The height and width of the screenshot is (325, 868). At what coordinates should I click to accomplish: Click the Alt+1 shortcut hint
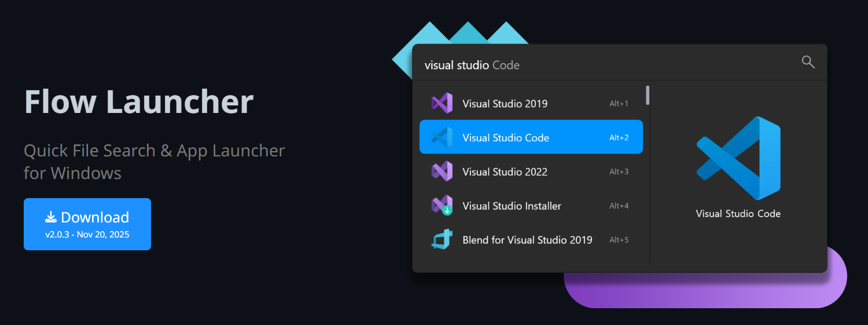coord(619,104)
